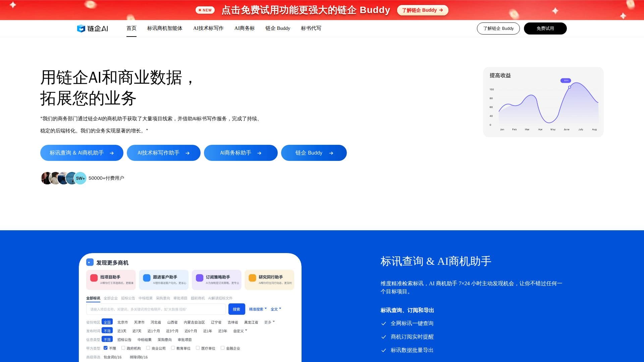644x362 pixels.
Task: Click the arrow on 标讯查询 & AI商机助手 button
Action: click(x=112, y=153)
